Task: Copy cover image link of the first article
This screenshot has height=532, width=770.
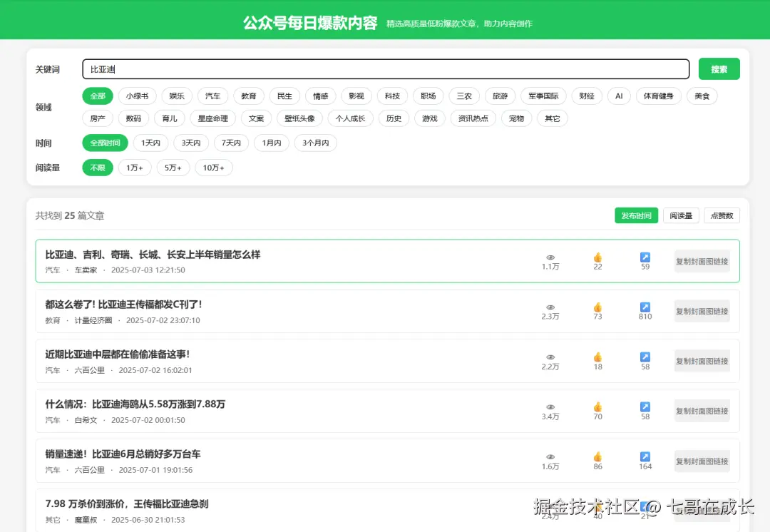Action: 702,261
